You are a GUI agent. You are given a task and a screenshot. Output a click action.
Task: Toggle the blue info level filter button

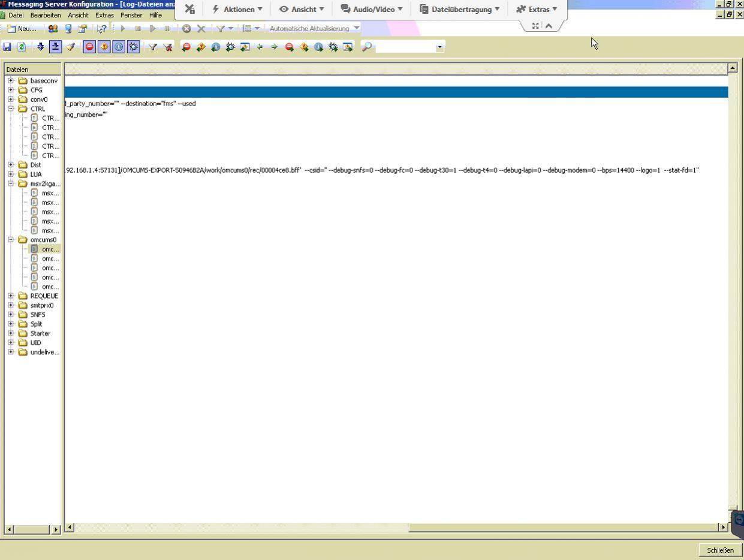click(x=119, y=47)
